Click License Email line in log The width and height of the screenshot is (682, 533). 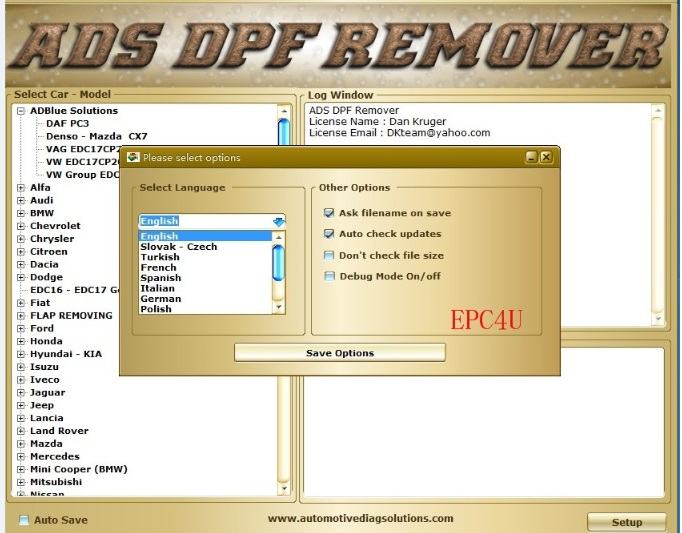399,133
